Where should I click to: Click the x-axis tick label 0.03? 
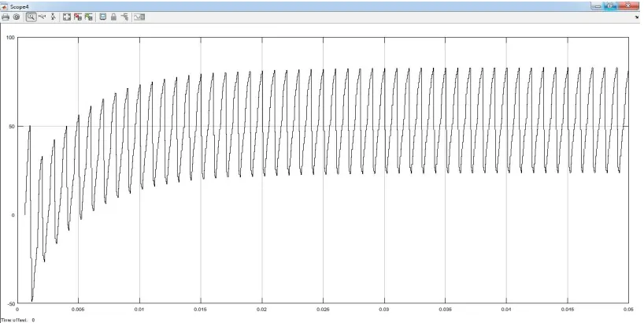coord(384,310)
